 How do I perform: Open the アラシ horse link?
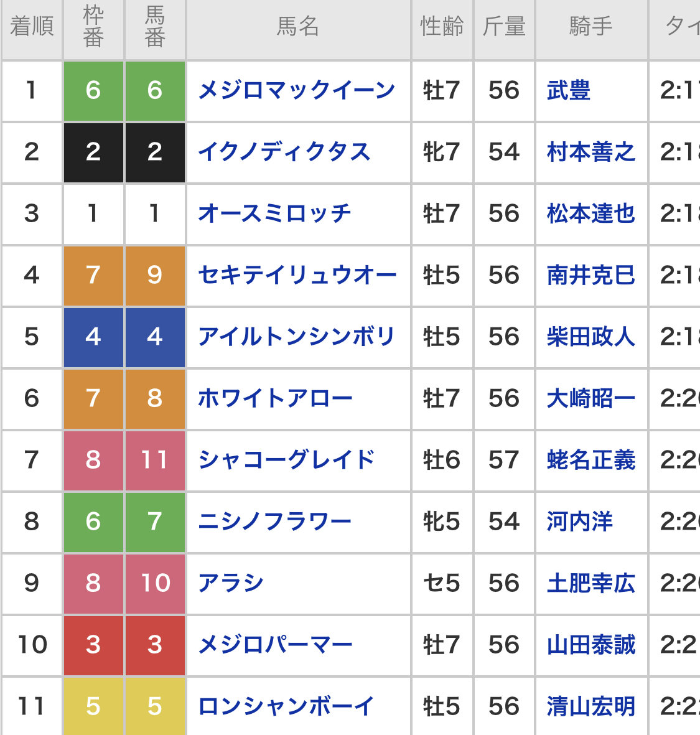coord(231,583)
